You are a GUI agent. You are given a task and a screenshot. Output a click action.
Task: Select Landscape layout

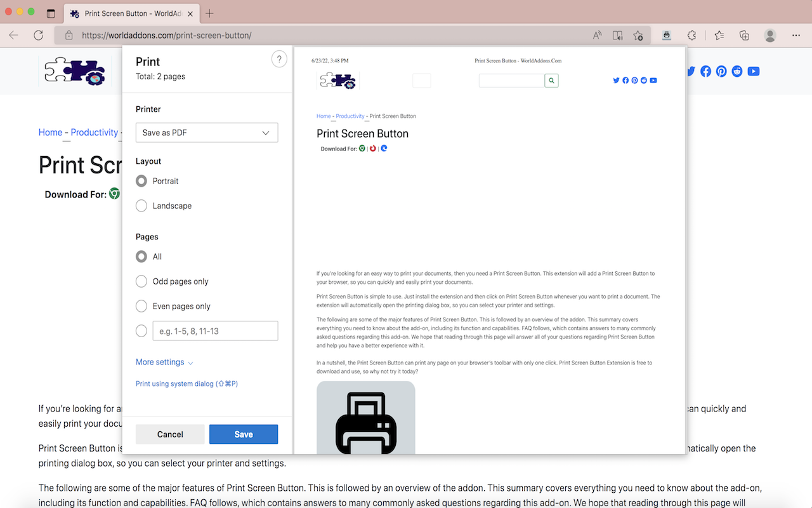click(141, 206)
